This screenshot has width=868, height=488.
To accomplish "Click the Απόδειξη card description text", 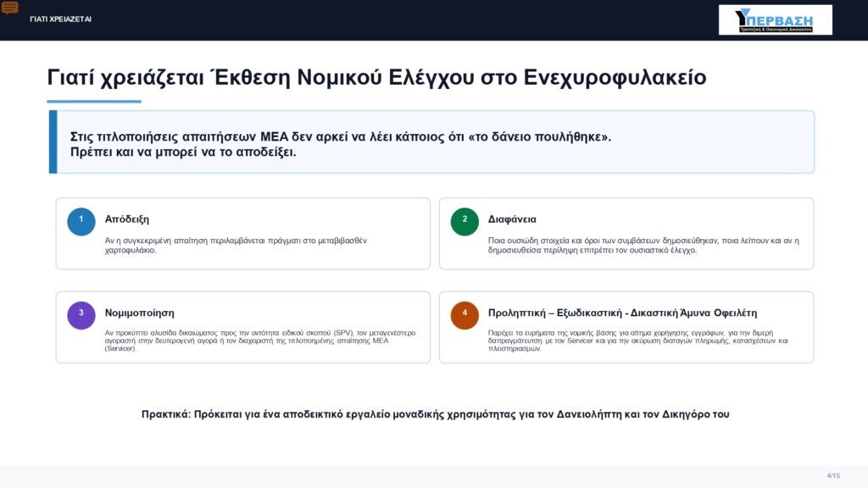I will click(x=236, y=245).
